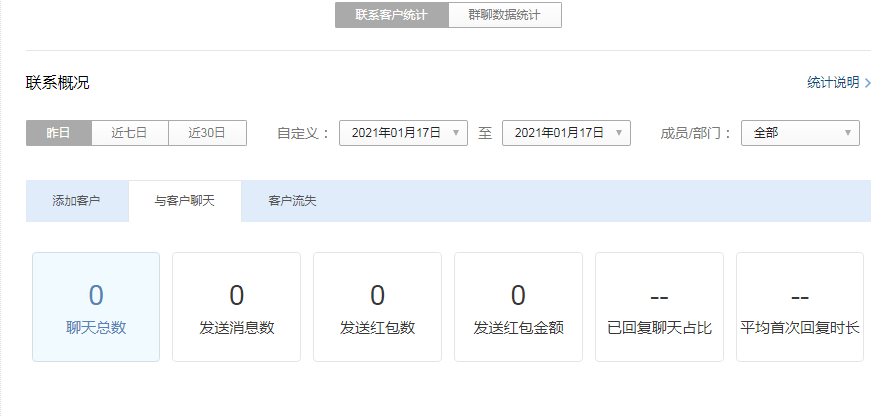Image resolution: width=895 pixels, height=416 pixels.
Task: Switch to 群聊数据统计 tab
Action: (505, 15)
